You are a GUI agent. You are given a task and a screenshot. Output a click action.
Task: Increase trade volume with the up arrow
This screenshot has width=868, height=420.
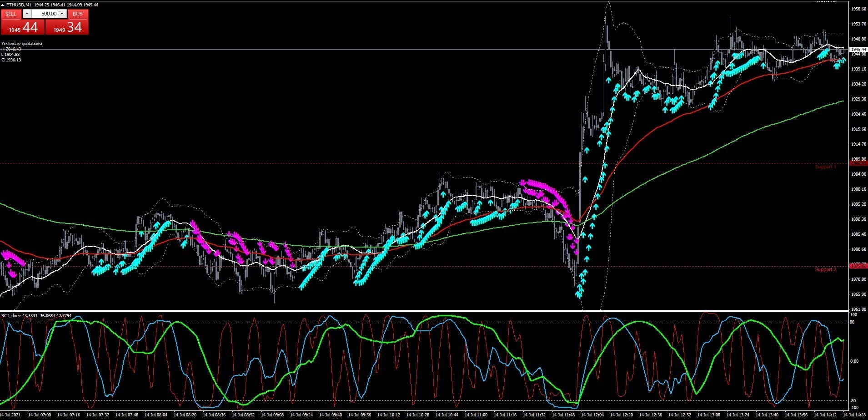tap(62, 14)
